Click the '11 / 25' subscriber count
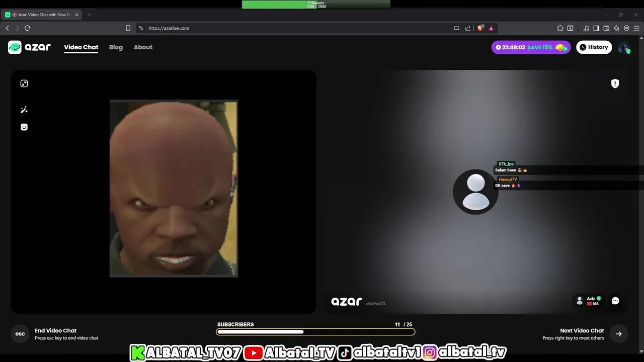Image resolution: width=644 pixels, height=362 pixels. [404, 324]
